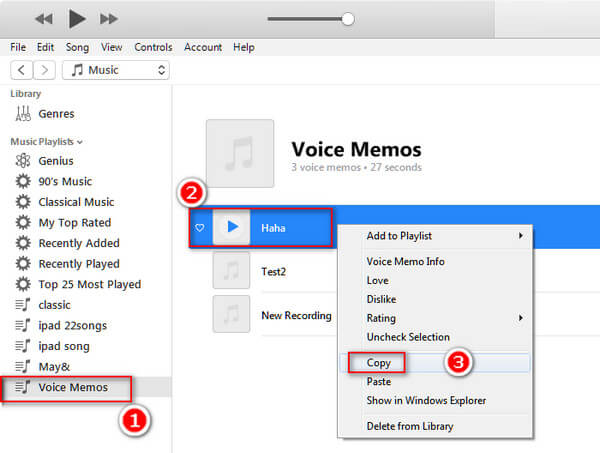Skip forward with the fast-forward button
600x453 pixels.
[109, 19]
